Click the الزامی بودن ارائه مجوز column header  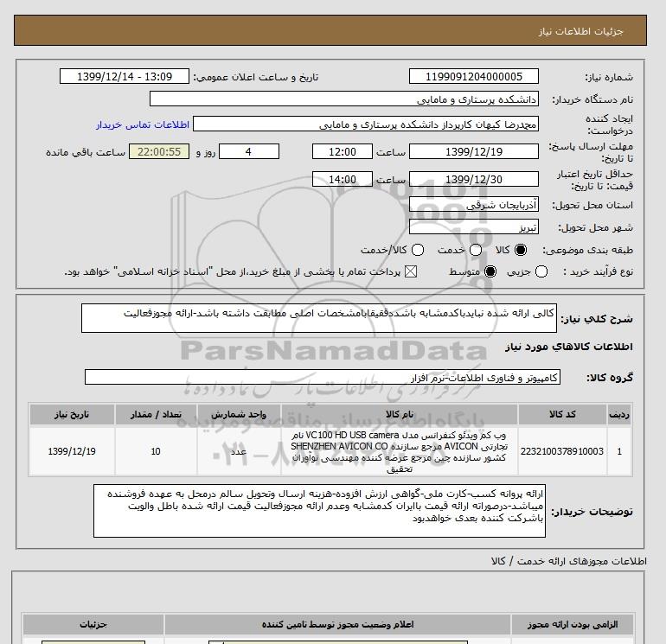[573, 624]
